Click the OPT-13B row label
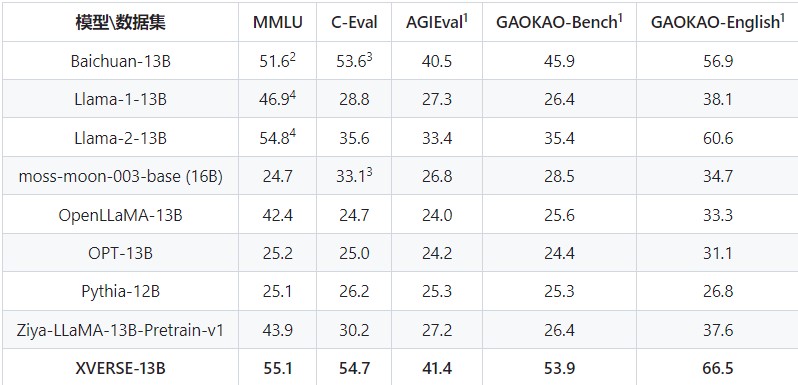This screenshot has height=385, width=798. pos(121,253)
